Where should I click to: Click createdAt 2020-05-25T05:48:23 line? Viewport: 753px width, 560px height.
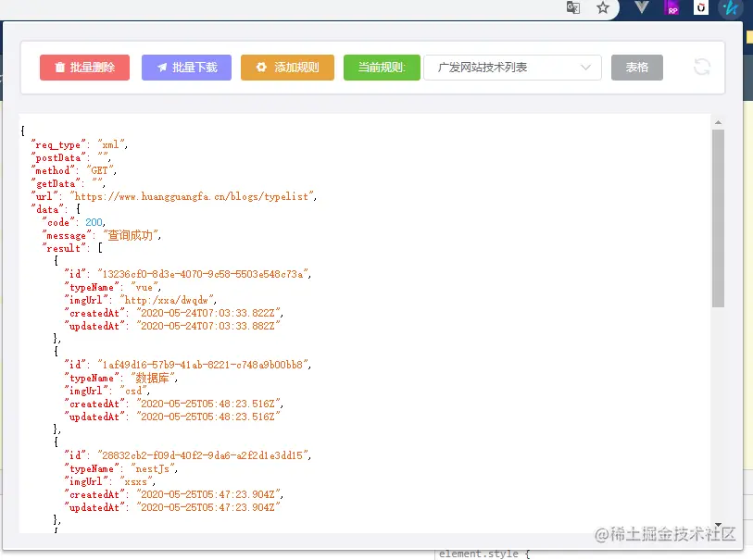[174, 404]
